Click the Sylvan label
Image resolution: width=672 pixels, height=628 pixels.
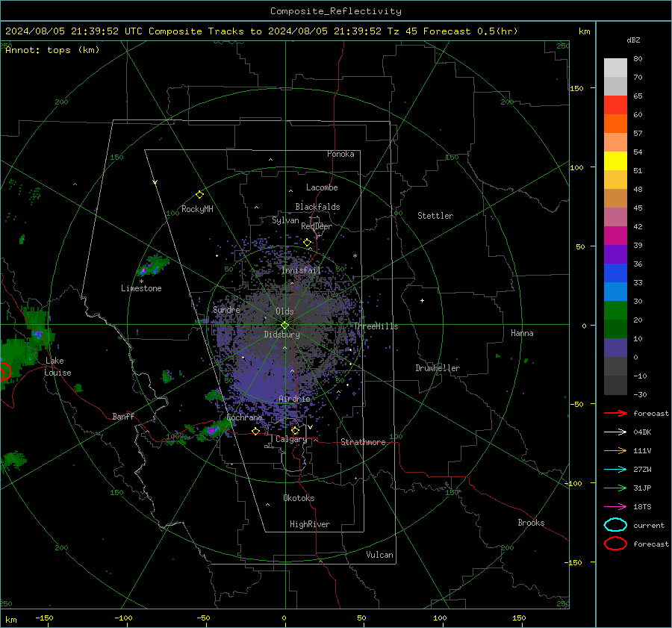click(285, 220)
